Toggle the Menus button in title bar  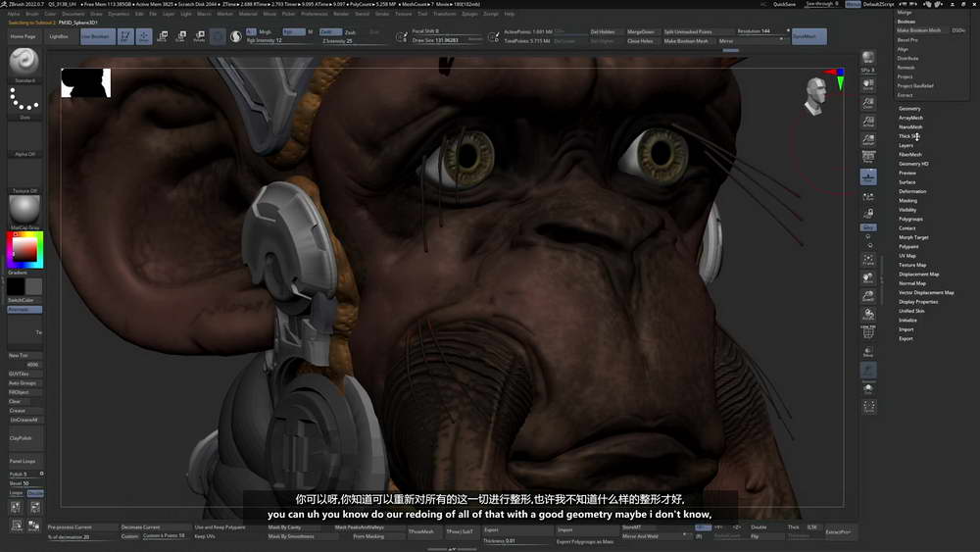854,4
